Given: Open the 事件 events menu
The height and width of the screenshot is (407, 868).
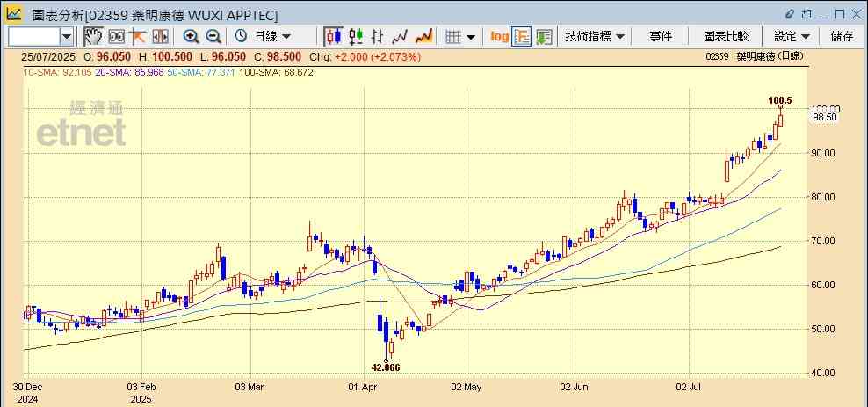Looking at the screenshot, I should pos(661,37).
